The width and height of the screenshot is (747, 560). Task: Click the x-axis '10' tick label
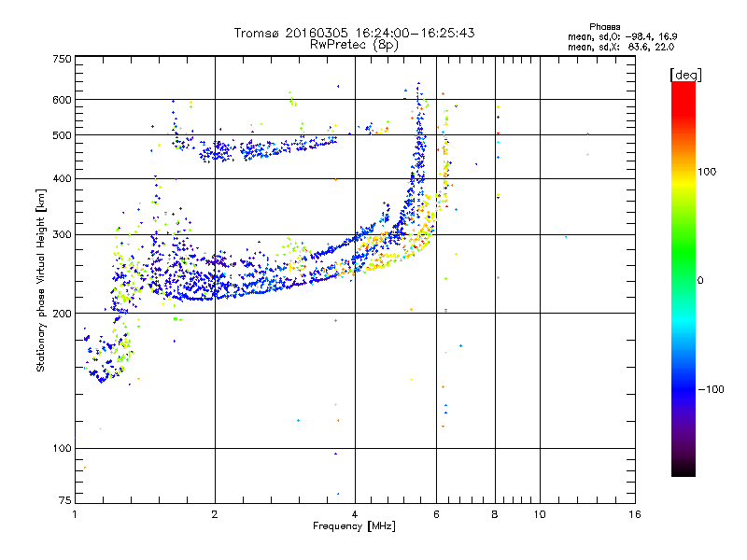540,514
